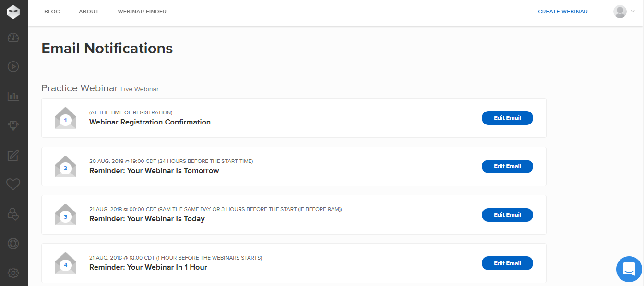Open the puzzle piece integrations icon
Image resolution: width=644 pixels, height=286 pixels.
pyautogui.click(x=13, y=125)
